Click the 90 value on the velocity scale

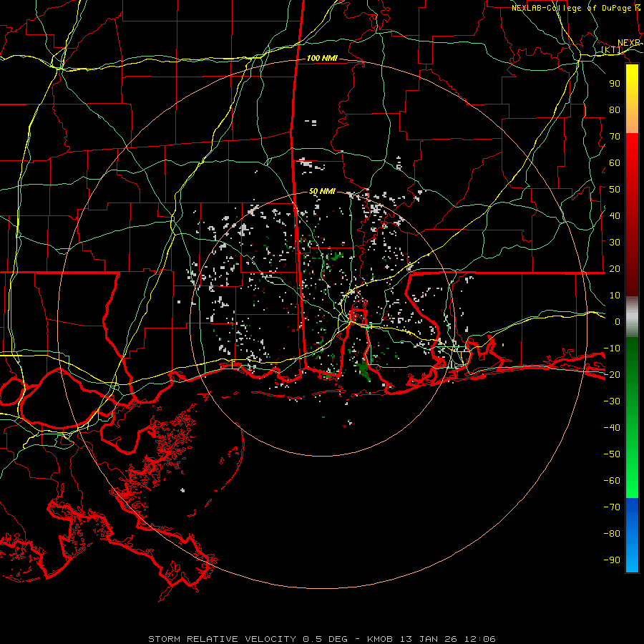pyautogui.click(x=615, y=84)
